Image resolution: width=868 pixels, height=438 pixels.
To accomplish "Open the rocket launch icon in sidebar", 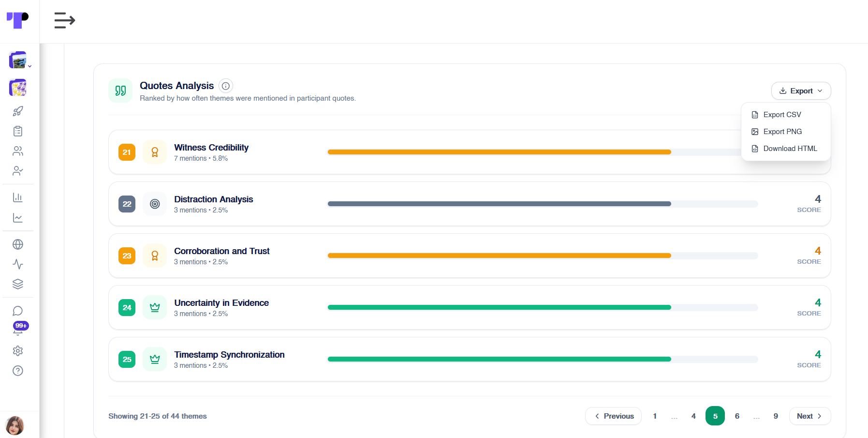I will point(18,111).
